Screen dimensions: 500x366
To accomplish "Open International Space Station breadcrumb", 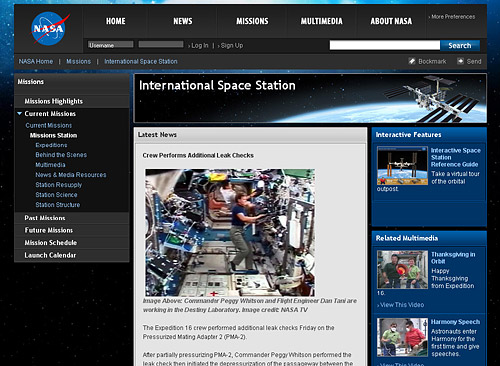I will (x=141, y=61).
